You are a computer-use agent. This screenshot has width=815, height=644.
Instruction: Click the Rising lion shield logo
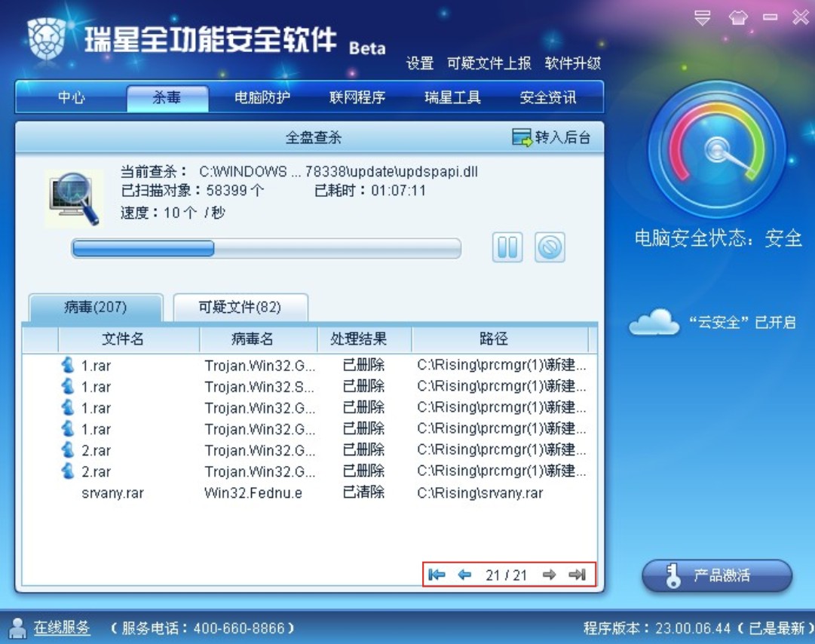click(x=47, y=38)
